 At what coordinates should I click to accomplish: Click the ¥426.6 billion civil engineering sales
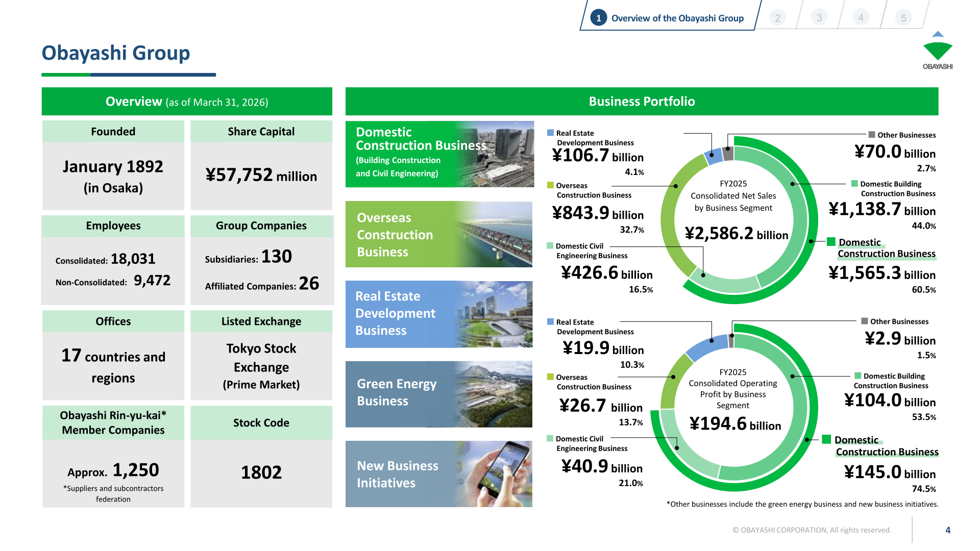[606, 272]
